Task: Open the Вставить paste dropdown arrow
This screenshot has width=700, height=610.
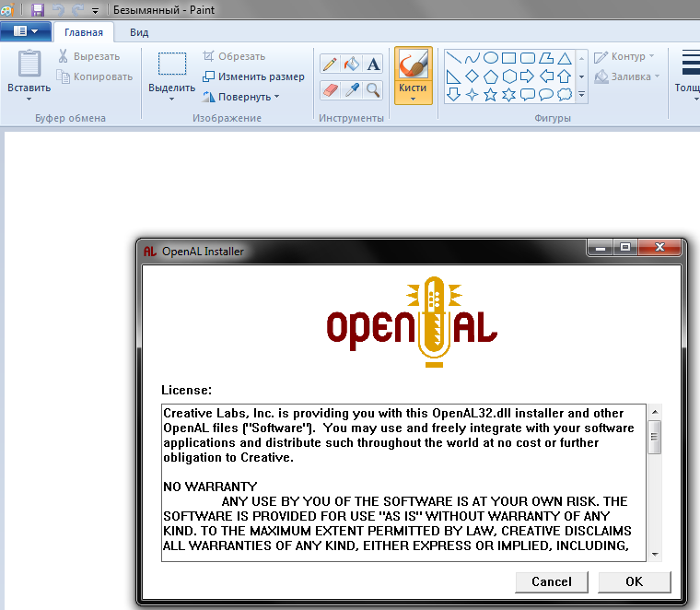Action: (29, 100)
